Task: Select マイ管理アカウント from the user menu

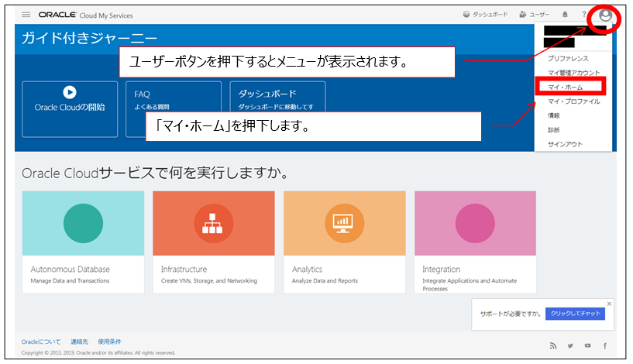Action: [573, 73]
